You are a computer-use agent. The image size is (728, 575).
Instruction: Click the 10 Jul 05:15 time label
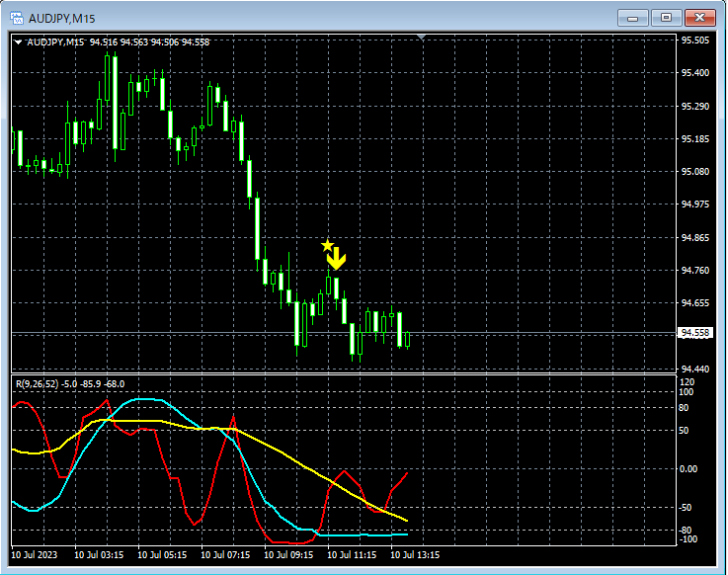click(x=162, y=555)
